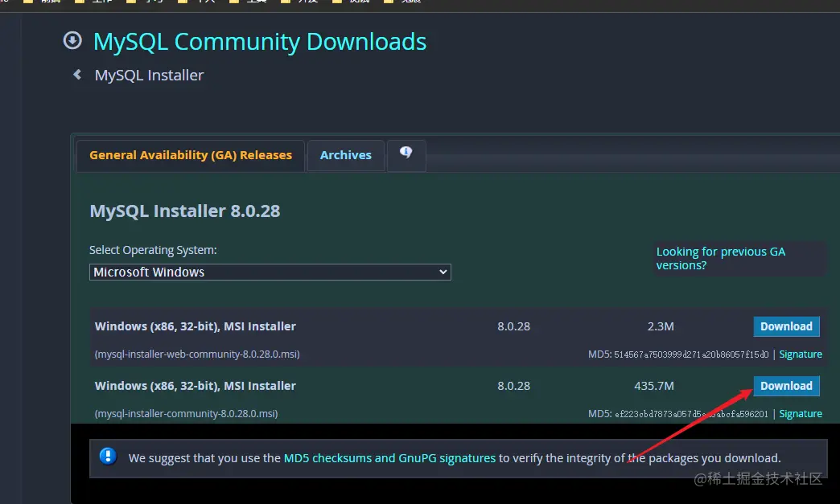The image size is (840, 504).
Task: Switch to General Availability (GA) Releases tab
Action: (x=191, y=155)
